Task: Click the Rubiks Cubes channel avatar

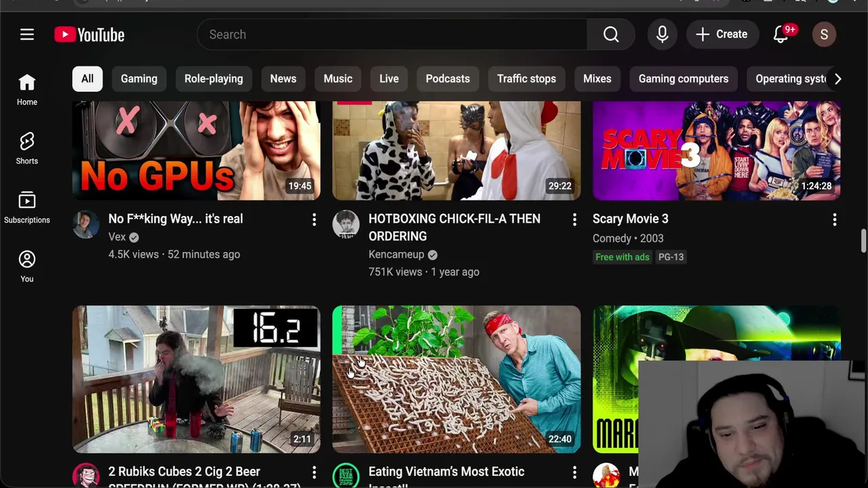Action: [86, 476]
